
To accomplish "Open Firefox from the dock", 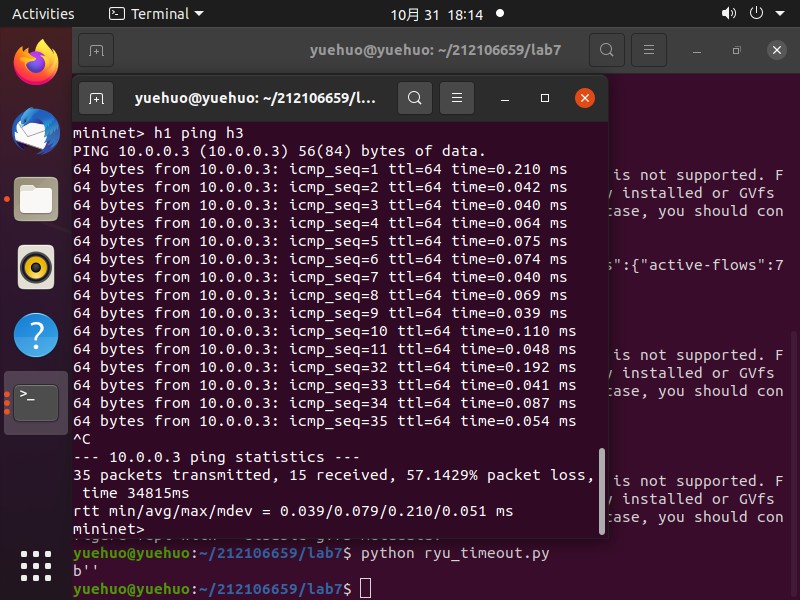I will [x=36, y=63].
